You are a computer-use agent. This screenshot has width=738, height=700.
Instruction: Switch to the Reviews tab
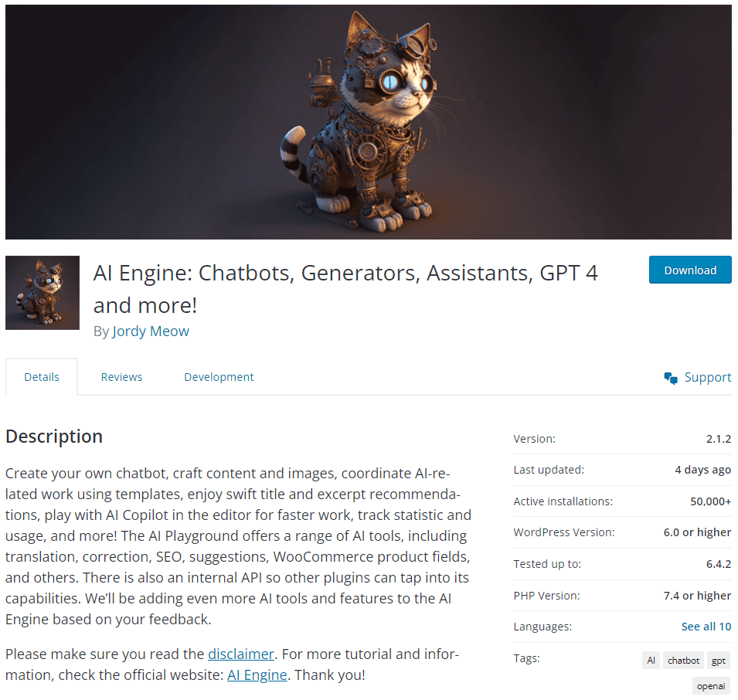point(121,377)
